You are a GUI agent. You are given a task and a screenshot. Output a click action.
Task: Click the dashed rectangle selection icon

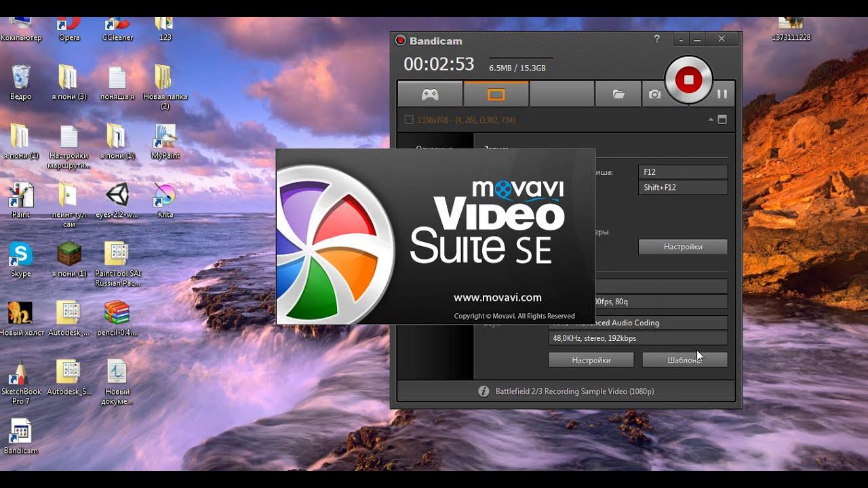pos(408,120)
